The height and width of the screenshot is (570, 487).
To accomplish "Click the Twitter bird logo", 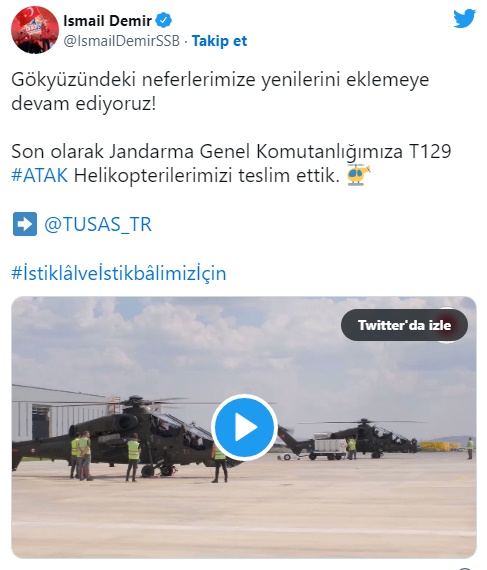I will point(464,19).
